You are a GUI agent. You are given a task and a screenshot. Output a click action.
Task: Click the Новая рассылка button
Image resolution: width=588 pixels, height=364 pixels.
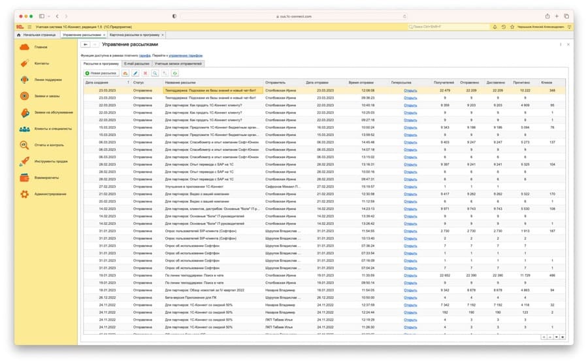pyautogui.click(x=101, y=73)
